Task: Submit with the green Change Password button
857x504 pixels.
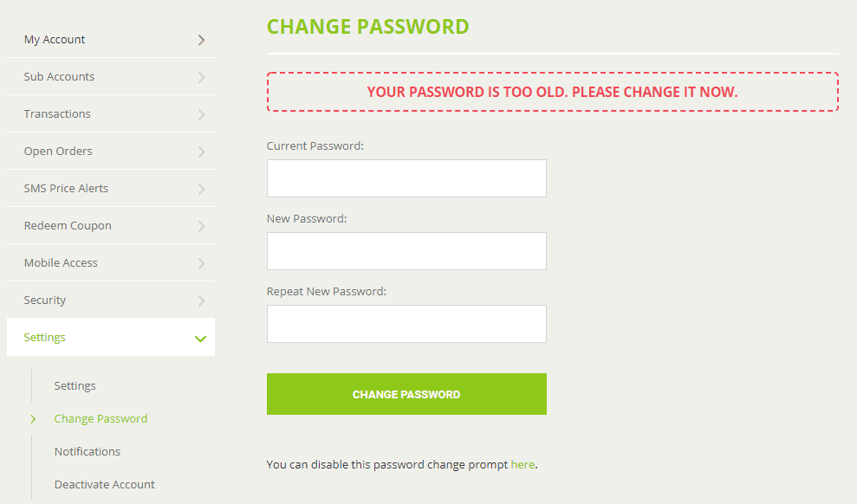Action: pos(406,394)
